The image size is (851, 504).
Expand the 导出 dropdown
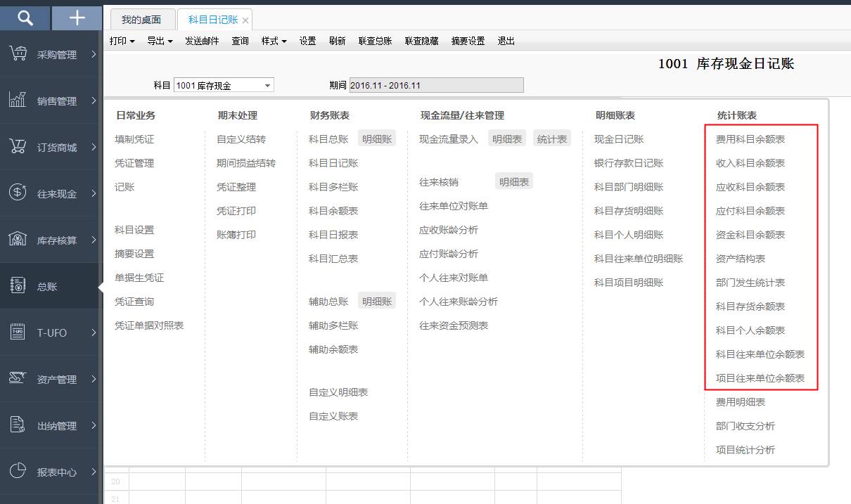(160, 41)
